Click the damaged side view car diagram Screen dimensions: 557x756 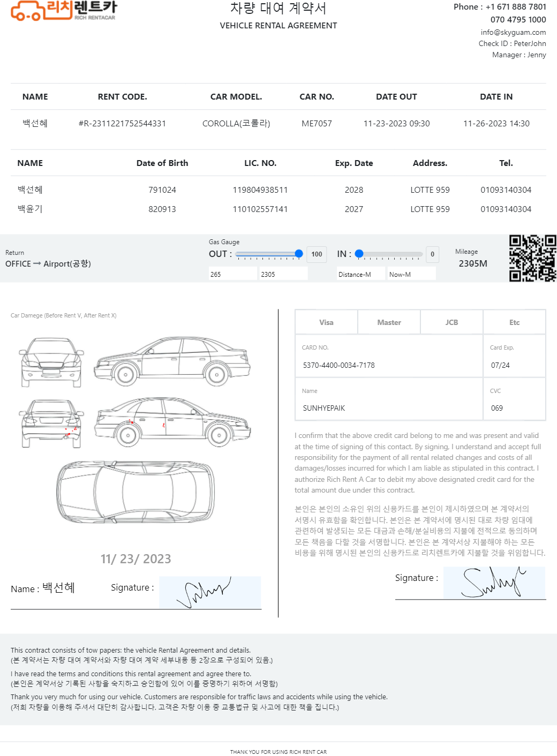coord(172,422)
